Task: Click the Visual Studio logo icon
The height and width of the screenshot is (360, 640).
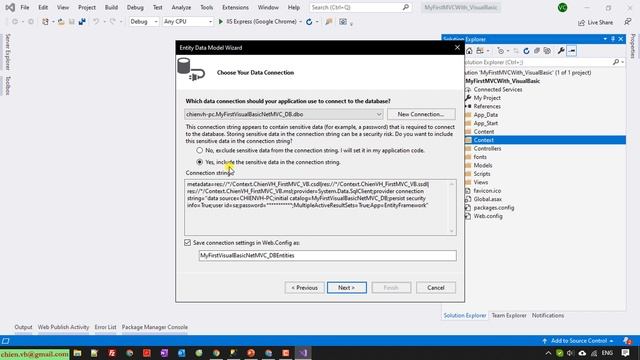Action: [10, 7]
